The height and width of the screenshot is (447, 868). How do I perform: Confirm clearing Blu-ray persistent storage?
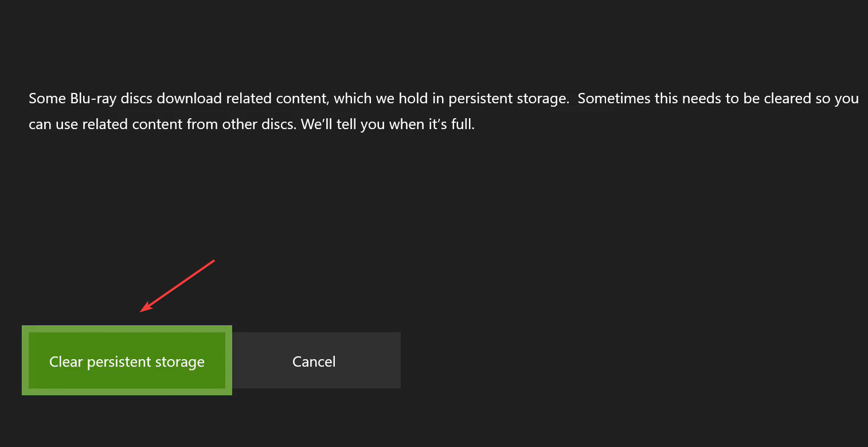pos(127,360)
